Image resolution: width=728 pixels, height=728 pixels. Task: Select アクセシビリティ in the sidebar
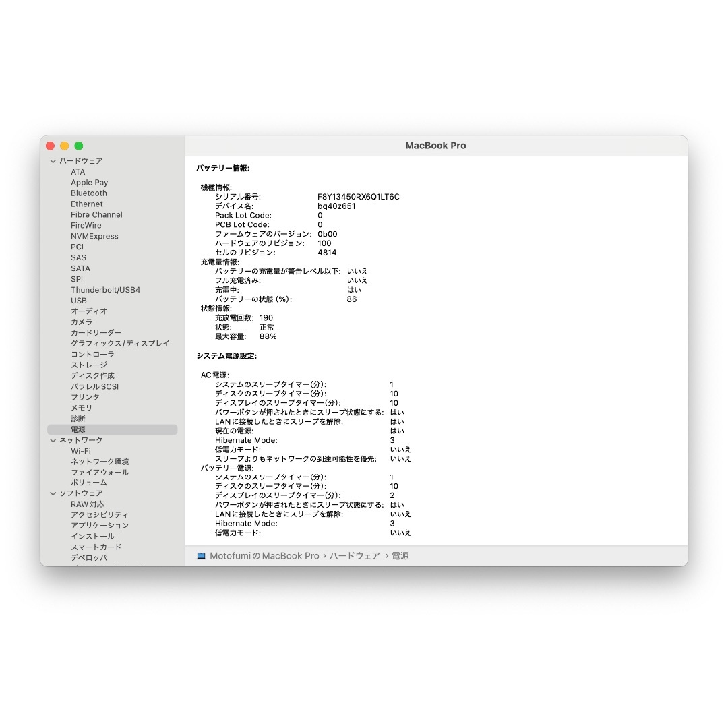[x=100, y=515]
